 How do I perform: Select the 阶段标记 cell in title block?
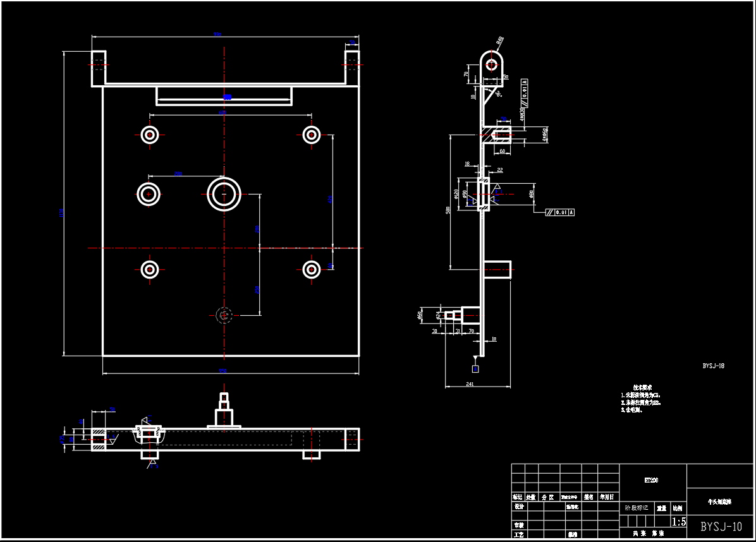click(636, 507)
